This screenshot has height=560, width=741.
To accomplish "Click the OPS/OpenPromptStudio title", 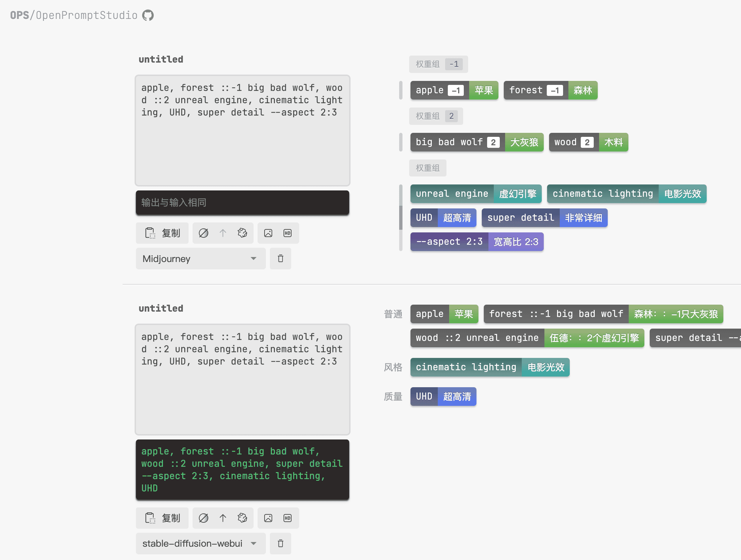I will (74, 15).
